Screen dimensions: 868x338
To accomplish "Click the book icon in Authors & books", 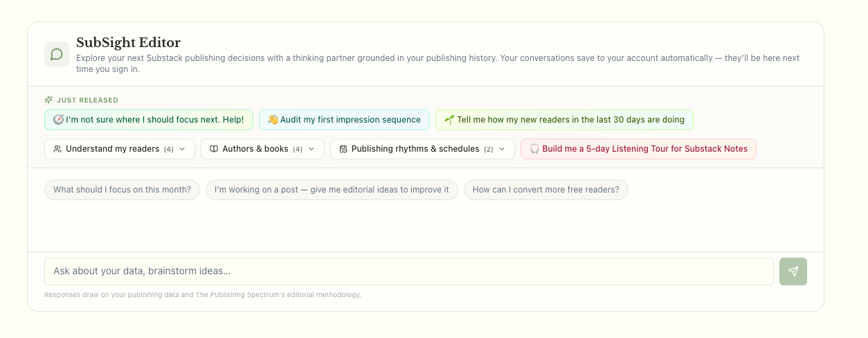I will coord(214,149).
